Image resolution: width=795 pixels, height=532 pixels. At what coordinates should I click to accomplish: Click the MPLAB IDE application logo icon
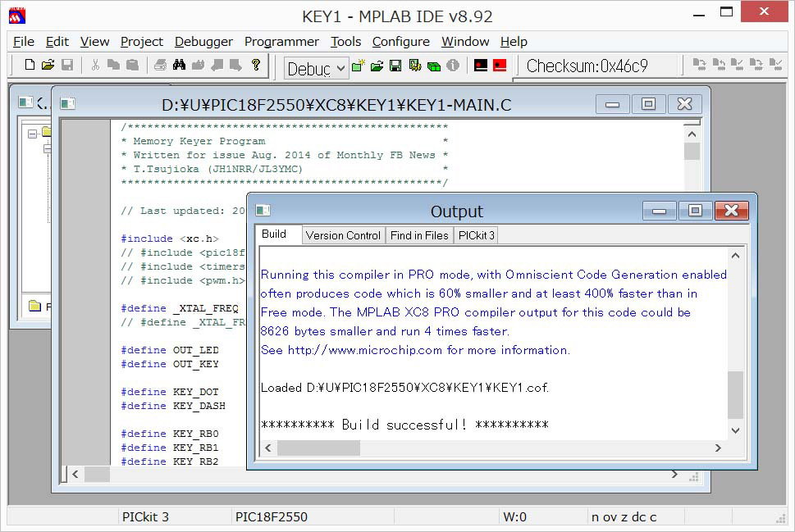17,16
